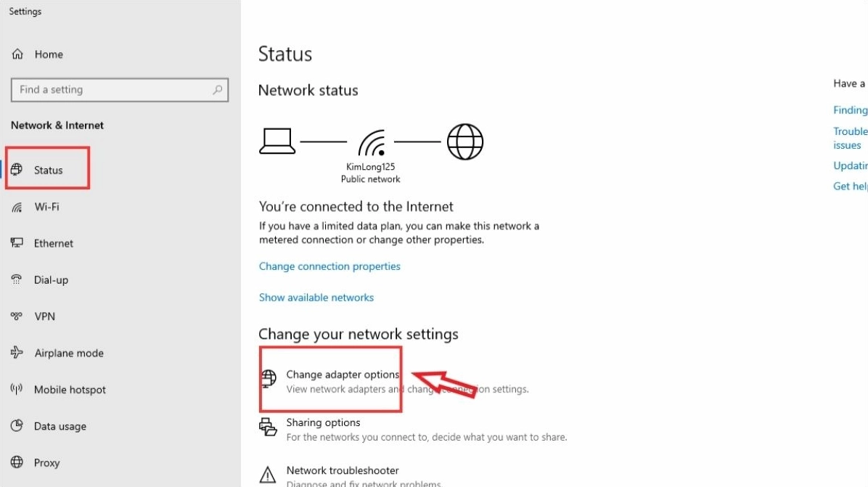Screen dimensions: 868x487
Task: Select the VPN sidebar icon
Action: coord(17,316)
